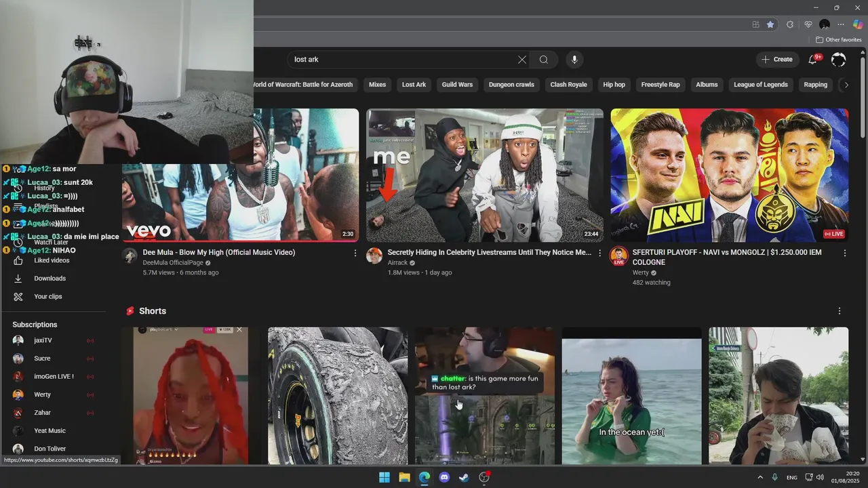Open YouTube notifications bell
The width and height of the screenshot is (868, 488).
coord(813,60)
